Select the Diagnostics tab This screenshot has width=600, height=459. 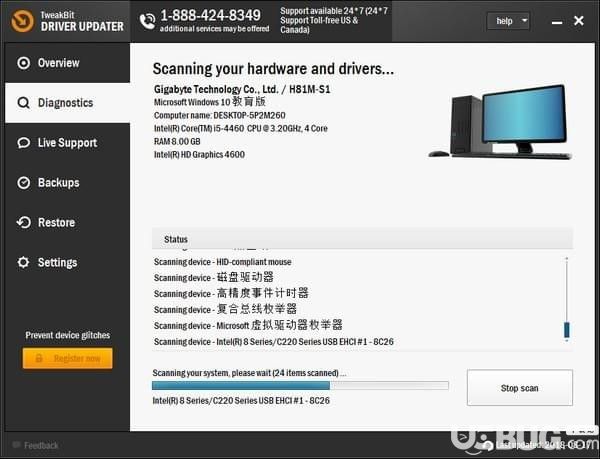tap(67, 103)
